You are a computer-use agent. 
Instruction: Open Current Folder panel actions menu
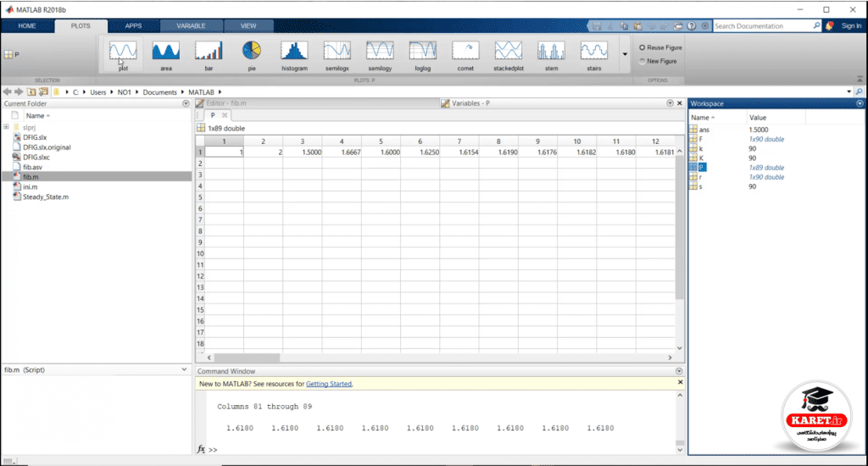pos(186,103)
